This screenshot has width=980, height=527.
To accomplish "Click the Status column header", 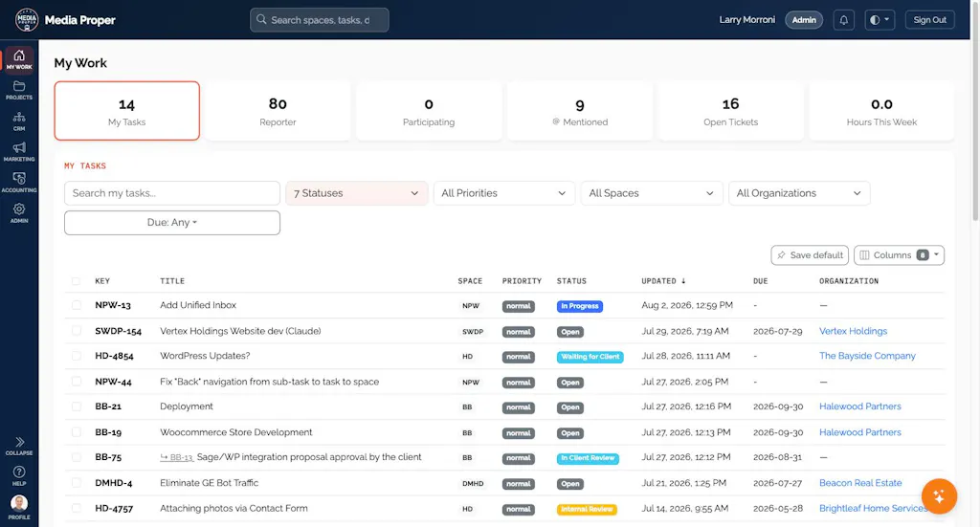I will point(571,281).
